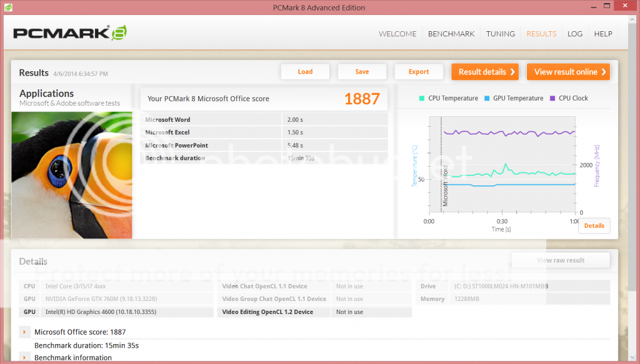
Task: Click the purple CPU Clock legend marker
Action: pyautogui.click(x=552, y=98)
